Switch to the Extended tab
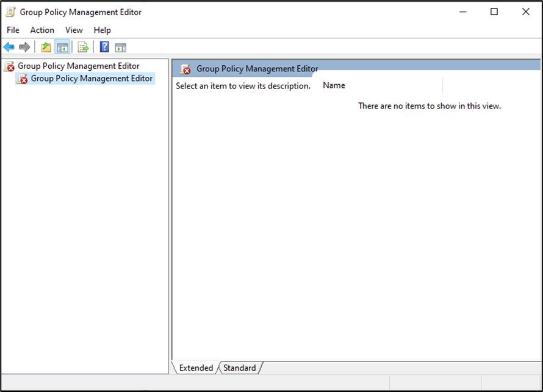Screen dimensions: 543x392 point(196,368)
